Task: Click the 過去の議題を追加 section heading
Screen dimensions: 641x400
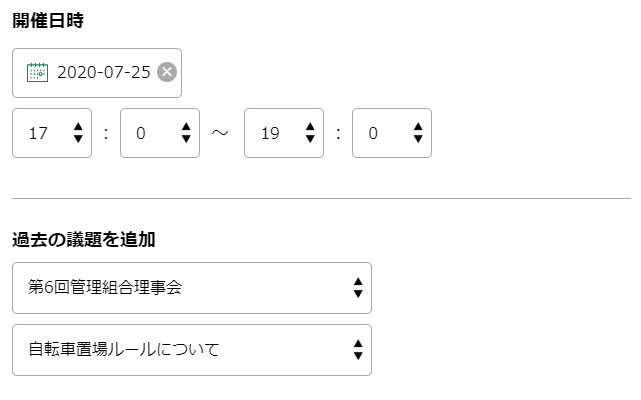Action: (84, 240)
